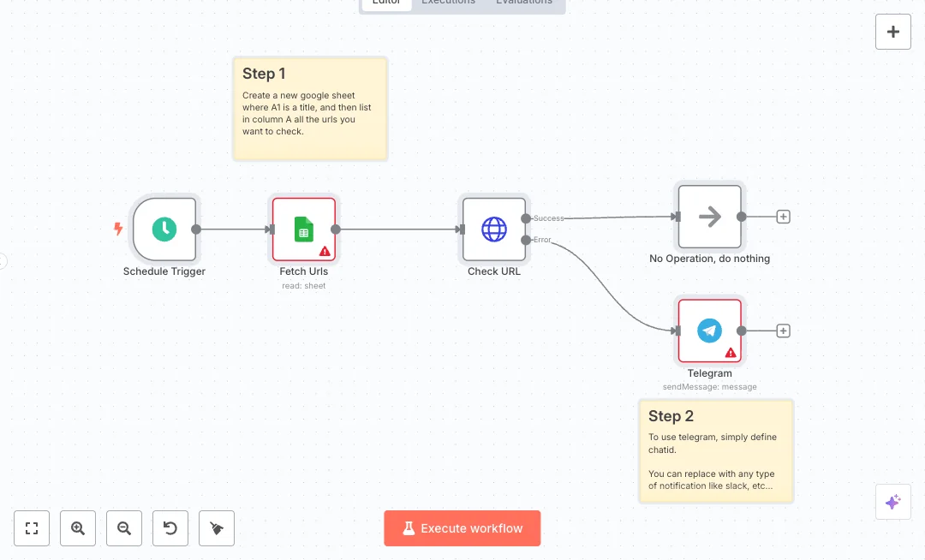This screenshot has width=925, height=560.
Task: Open the Check URL globe node
Action: coord(494,229)
